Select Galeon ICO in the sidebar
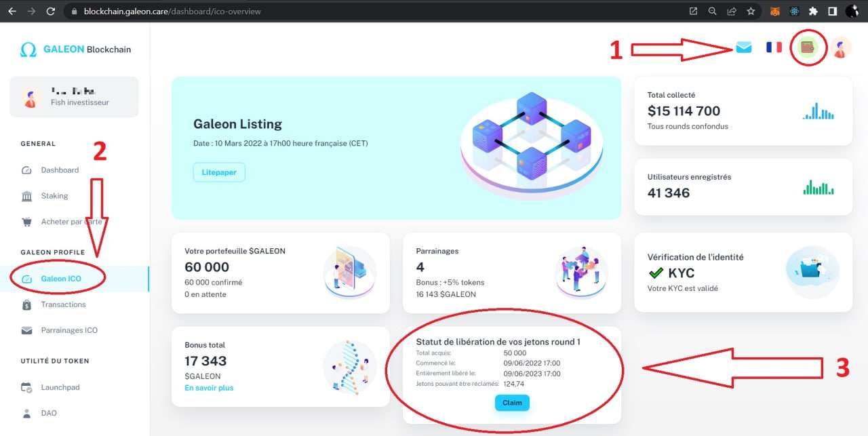Image resolution: width=868 pixels, height=436 pixels. 60,279
